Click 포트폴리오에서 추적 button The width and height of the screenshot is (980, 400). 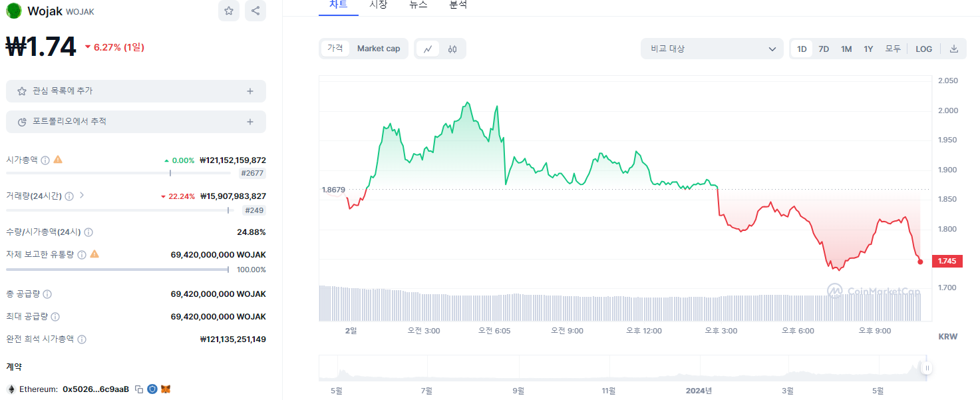[136, 122]
